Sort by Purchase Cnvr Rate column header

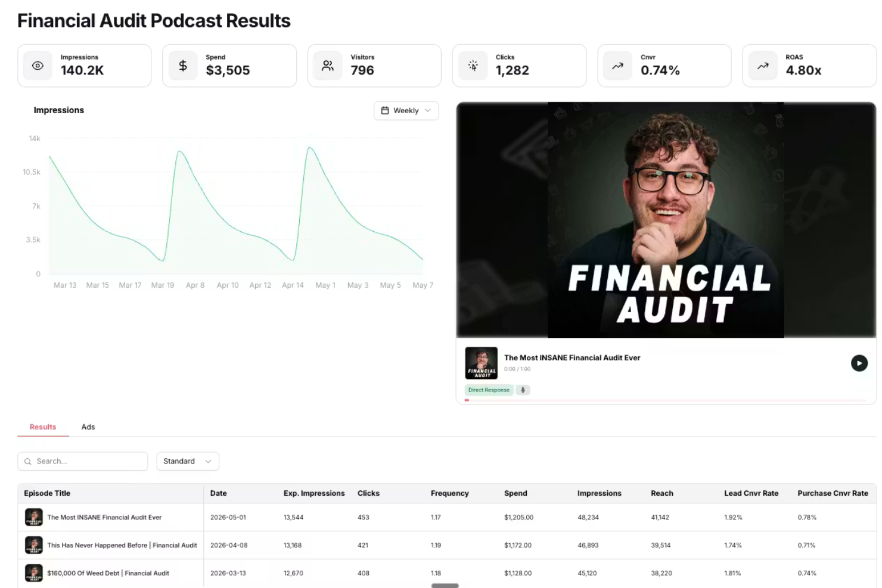point(833,493)
